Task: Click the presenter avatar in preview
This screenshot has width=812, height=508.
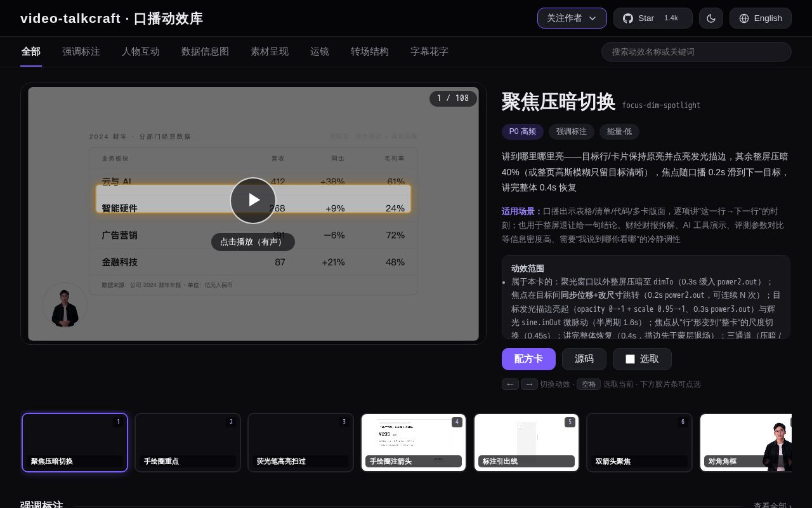Action: [65, 305]
